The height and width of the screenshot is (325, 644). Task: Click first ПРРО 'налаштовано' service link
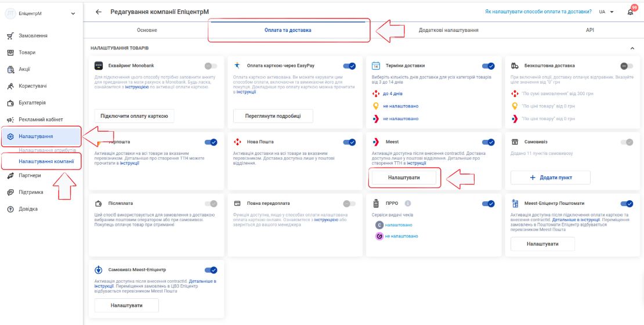pyautogui.click(x=399, y=225)
